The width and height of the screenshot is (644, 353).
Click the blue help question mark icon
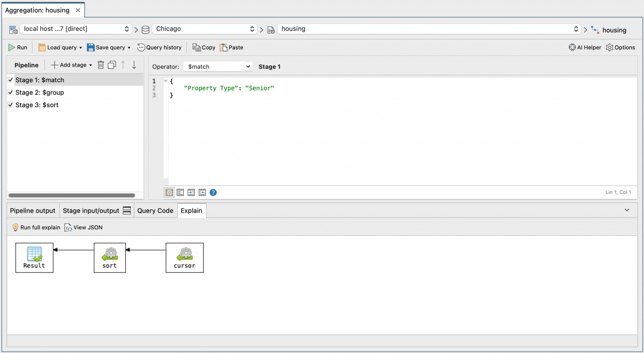pyautogui.click(x=213, y=193)
